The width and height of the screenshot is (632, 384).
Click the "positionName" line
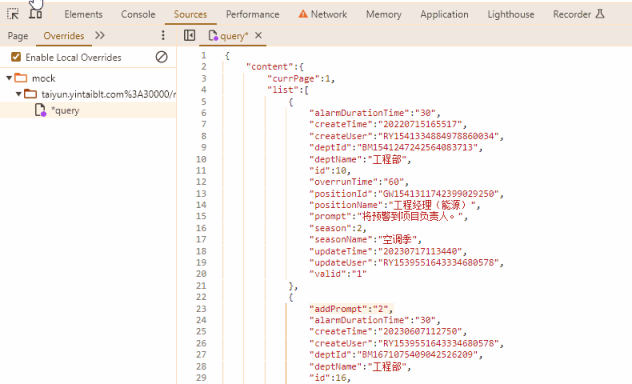[395, 205]
